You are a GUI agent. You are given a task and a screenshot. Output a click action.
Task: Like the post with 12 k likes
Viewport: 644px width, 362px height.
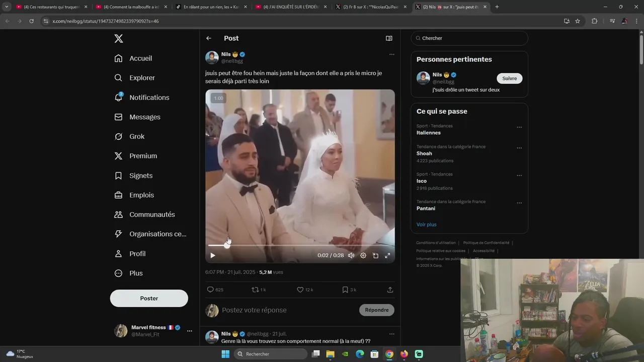pyautogui.click(x=305, y=290)
